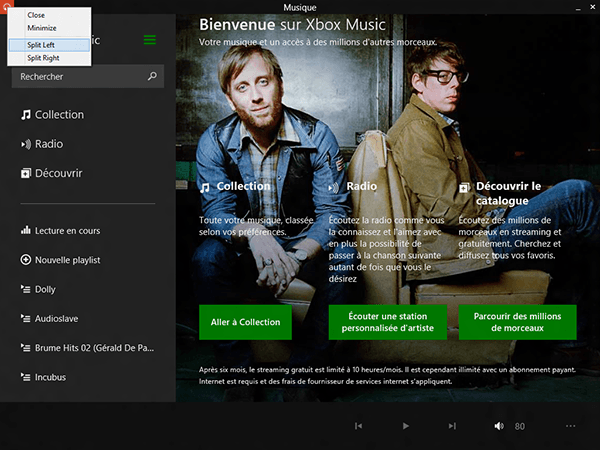Open the Incubus playlist
This screenshot has width=600, height=450.
coord(43,377)
